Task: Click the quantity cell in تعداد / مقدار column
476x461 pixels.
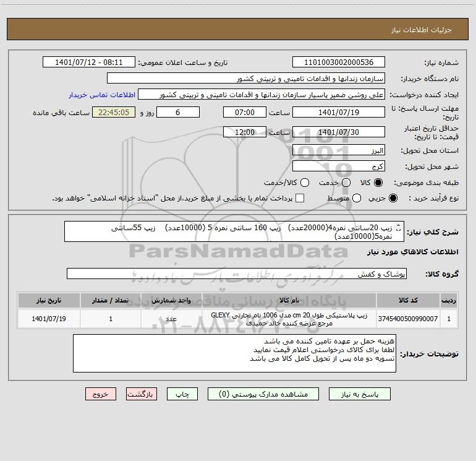Action: pyautogui.click(x=111, y=319)
